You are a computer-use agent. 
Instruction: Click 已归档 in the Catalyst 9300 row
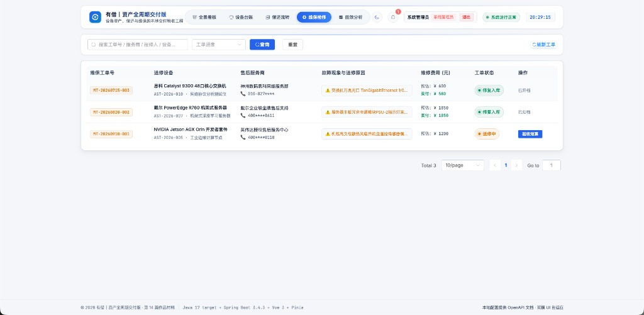(524, 91)
